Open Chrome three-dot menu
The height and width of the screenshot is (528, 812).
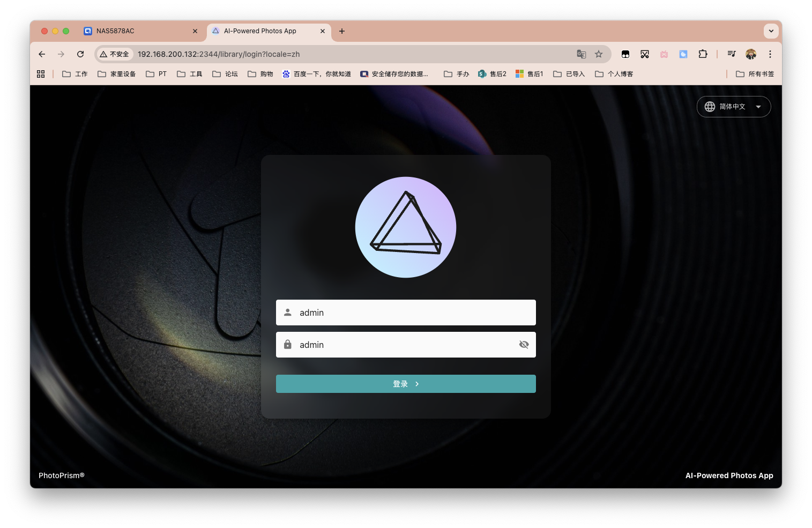coord(770,54)
